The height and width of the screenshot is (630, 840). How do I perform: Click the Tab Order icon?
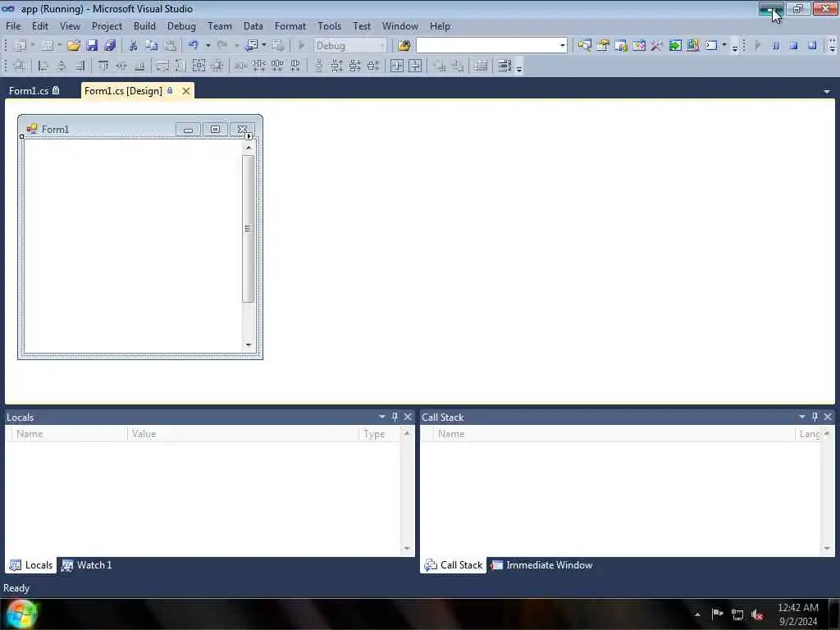504,66
